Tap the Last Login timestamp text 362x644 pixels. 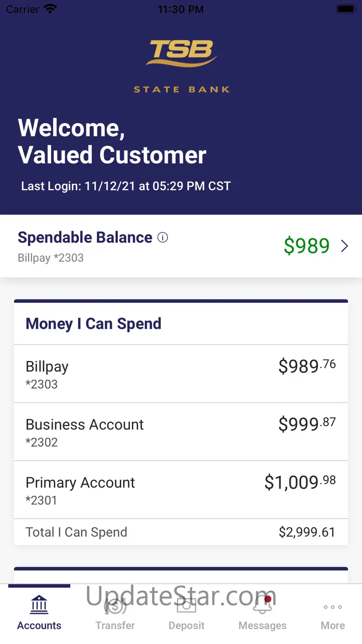point(126,186)
